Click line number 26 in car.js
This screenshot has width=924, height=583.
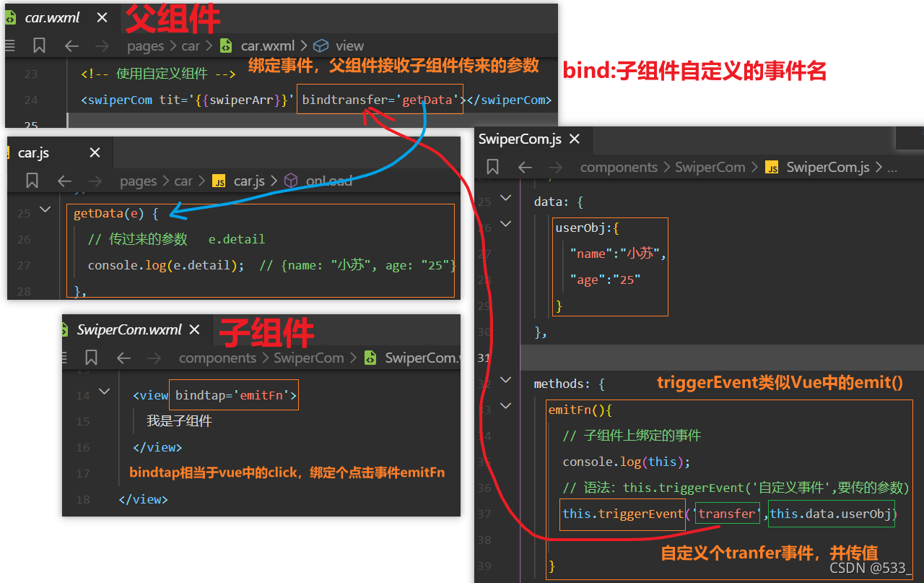coord(24,239)
